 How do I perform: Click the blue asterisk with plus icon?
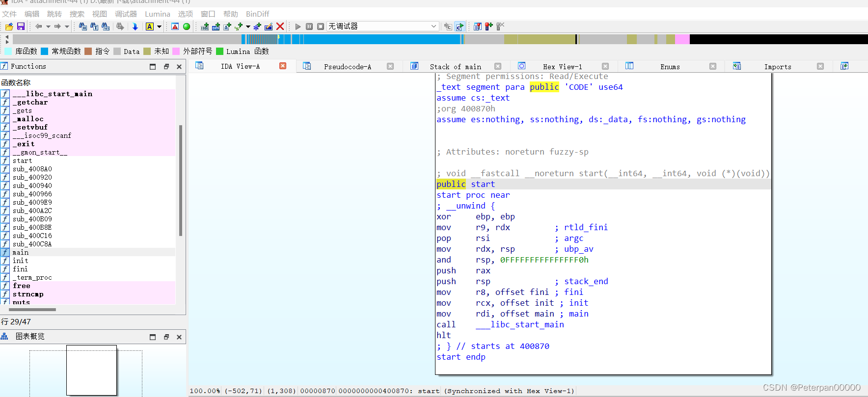257,26
